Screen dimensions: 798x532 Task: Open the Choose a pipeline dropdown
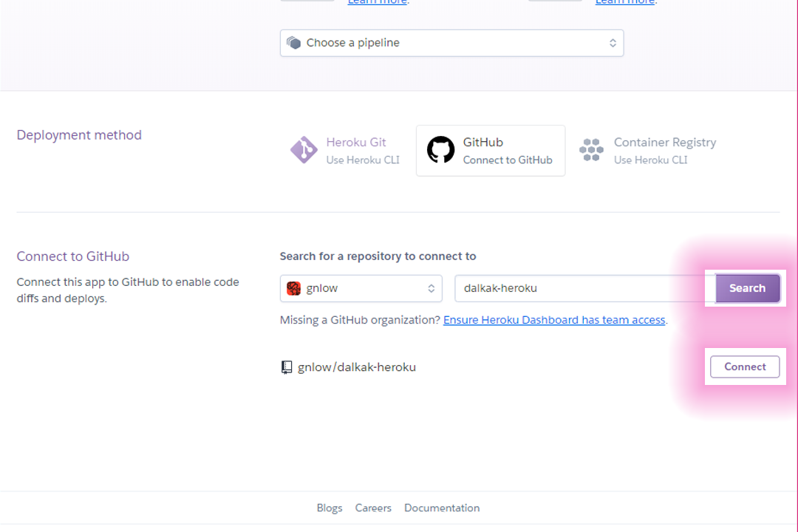click(x=452, y=43)
